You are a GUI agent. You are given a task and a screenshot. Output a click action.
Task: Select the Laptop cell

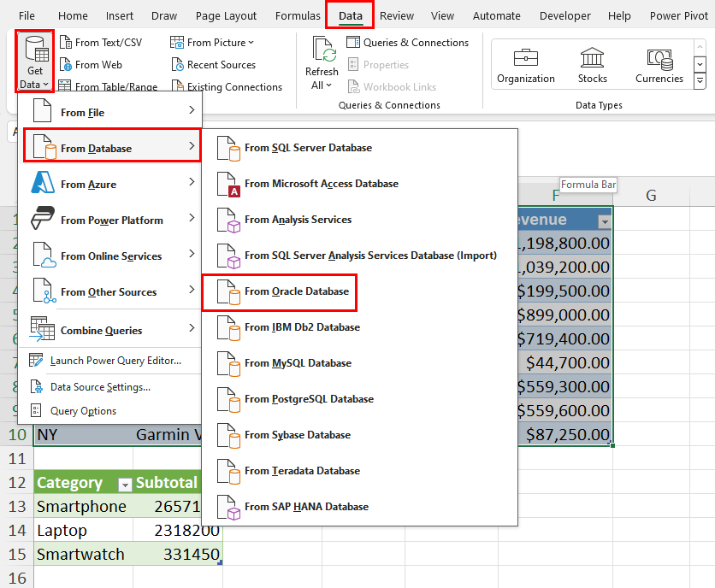click(84, 530)
